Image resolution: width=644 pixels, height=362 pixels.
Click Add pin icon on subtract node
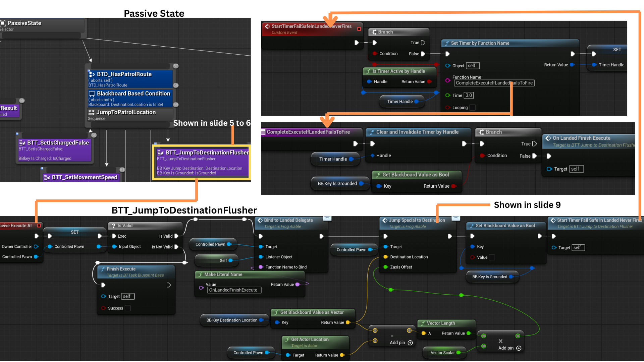(410, 343)
